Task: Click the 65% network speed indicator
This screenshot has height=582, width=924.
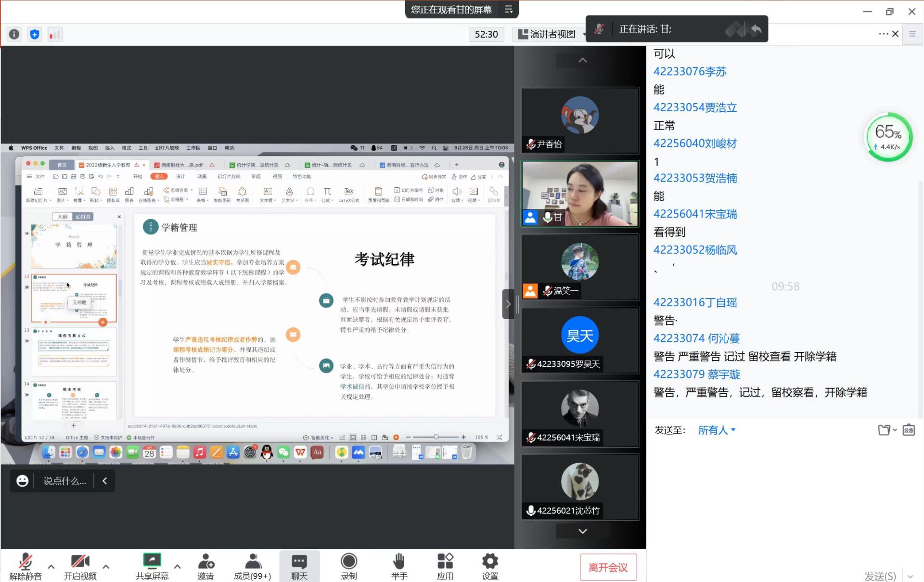Action: point(888,137)
